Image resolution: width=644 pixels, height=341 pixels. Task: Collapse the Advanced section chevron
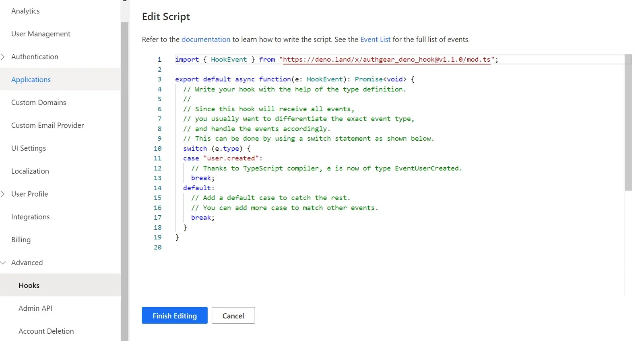coord(3,262)
